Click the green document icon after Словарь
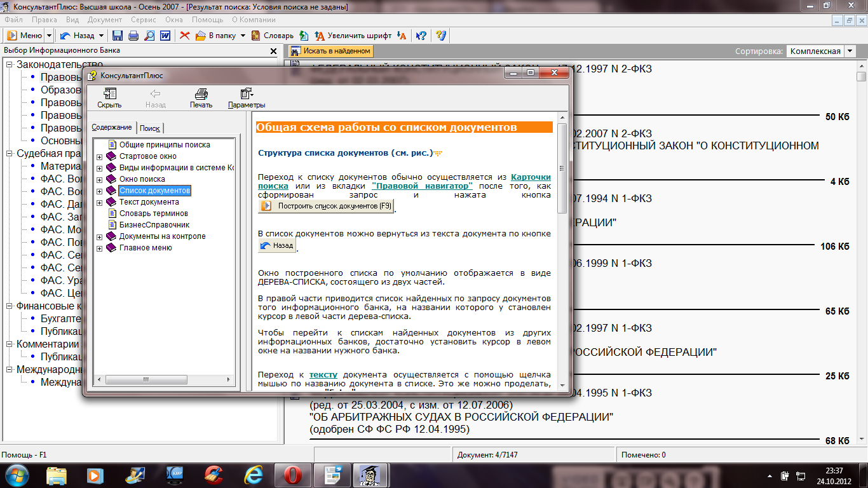Screen dimensions: 868x488 [304, 36]
